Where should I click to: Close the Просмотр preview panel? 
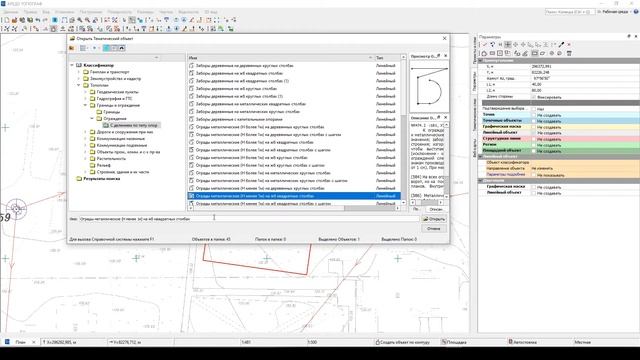[445, 56]
